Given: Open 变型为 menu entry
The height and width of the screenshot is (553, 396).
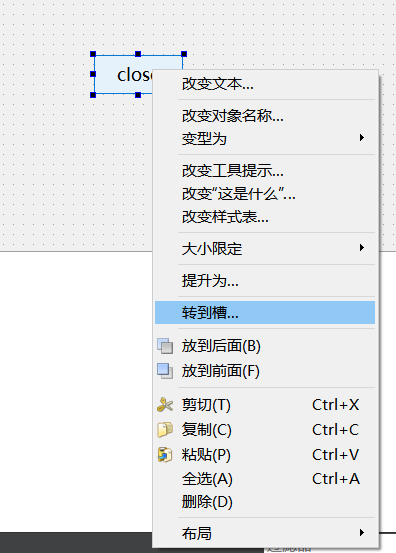Looking at the screenshot, I should (265, 138).
